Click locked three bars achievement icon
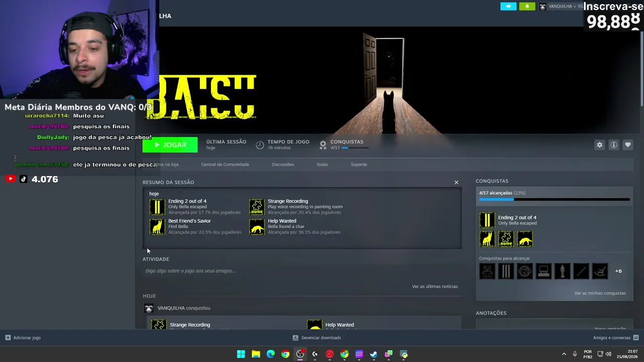This screenshot has width=644, height=362. (506, 271)
